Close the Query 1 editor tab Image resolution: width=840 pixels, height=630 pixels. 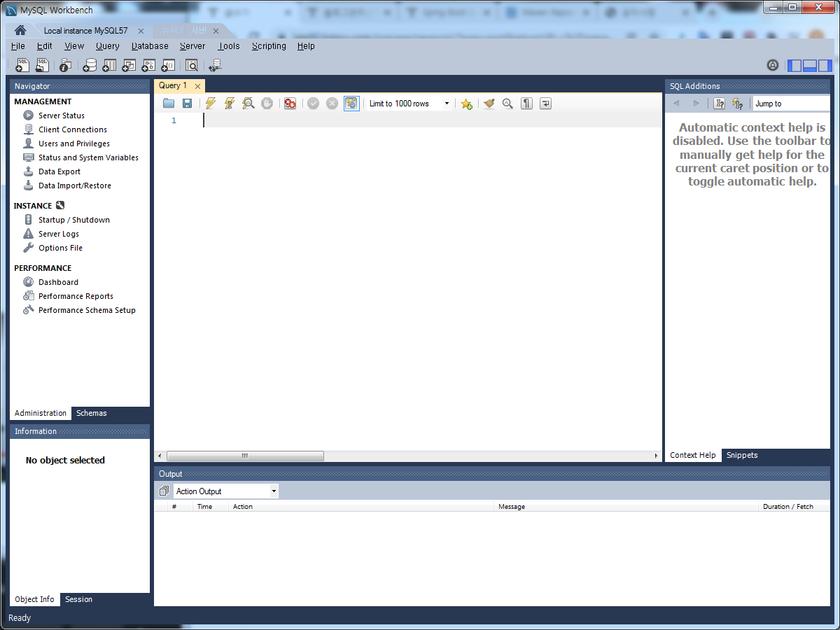pyautogui.click(x=198, y=86)
